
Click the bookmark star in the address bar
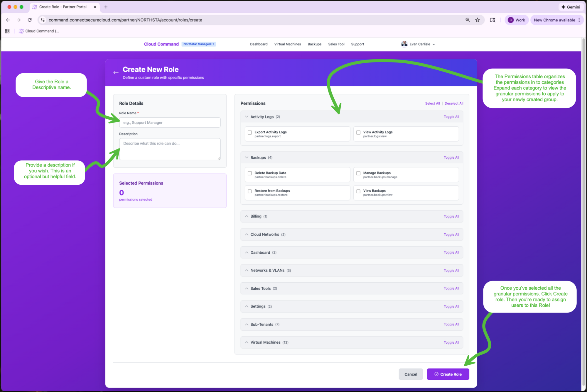pos(478,20)
